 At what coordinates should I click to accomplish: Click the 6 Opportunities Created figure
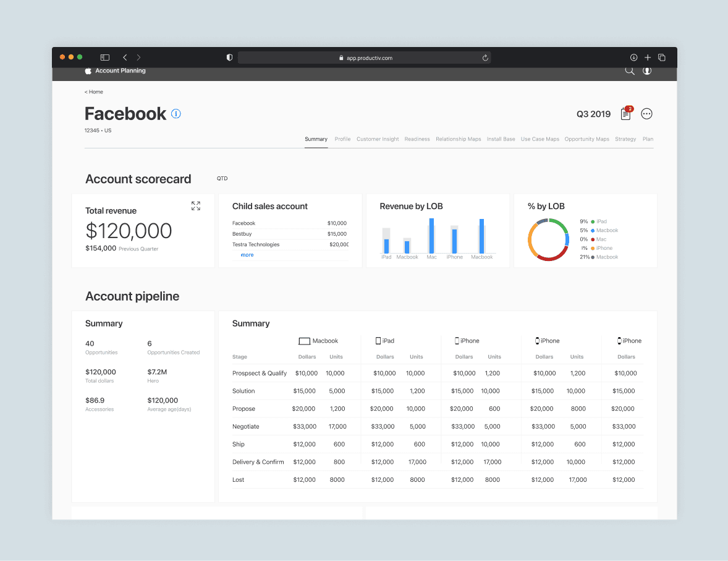click(150, 343)
